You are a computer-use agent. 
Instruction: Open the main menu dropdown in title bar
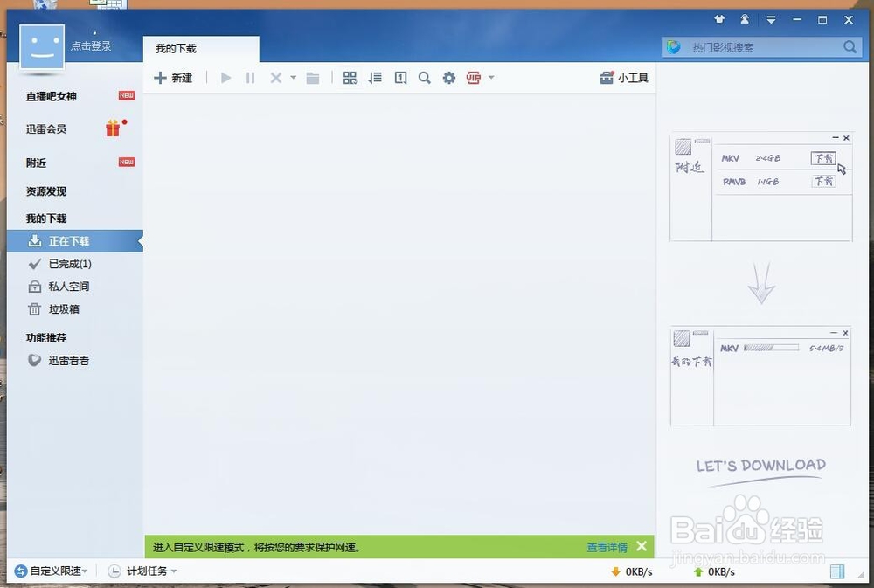771,20
